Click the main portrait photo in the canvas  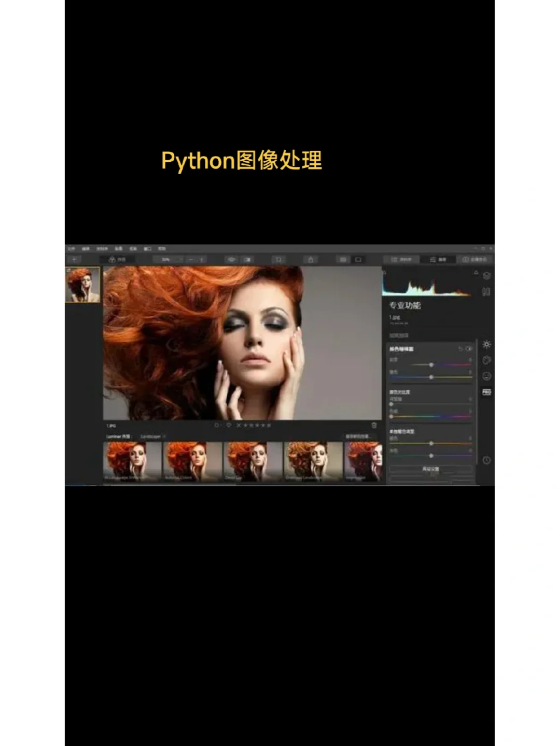click(x=242, y=343)
